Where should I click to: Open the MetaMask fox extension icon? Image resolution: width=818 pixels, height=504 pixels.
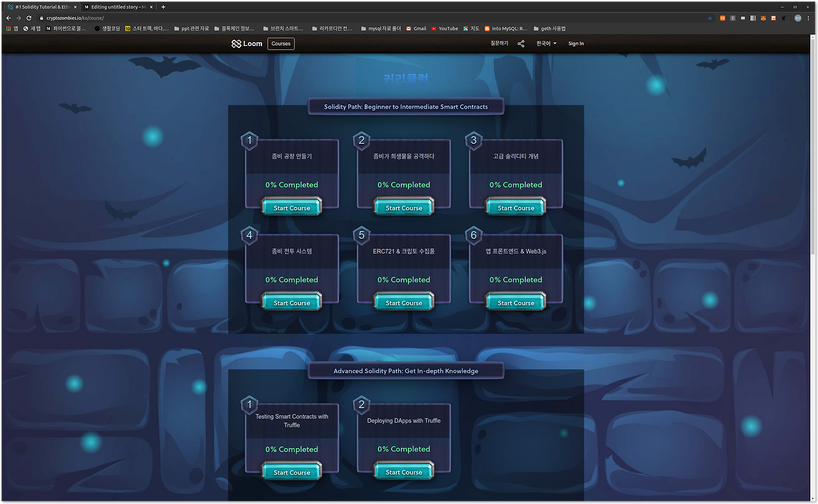pos(763,18)
